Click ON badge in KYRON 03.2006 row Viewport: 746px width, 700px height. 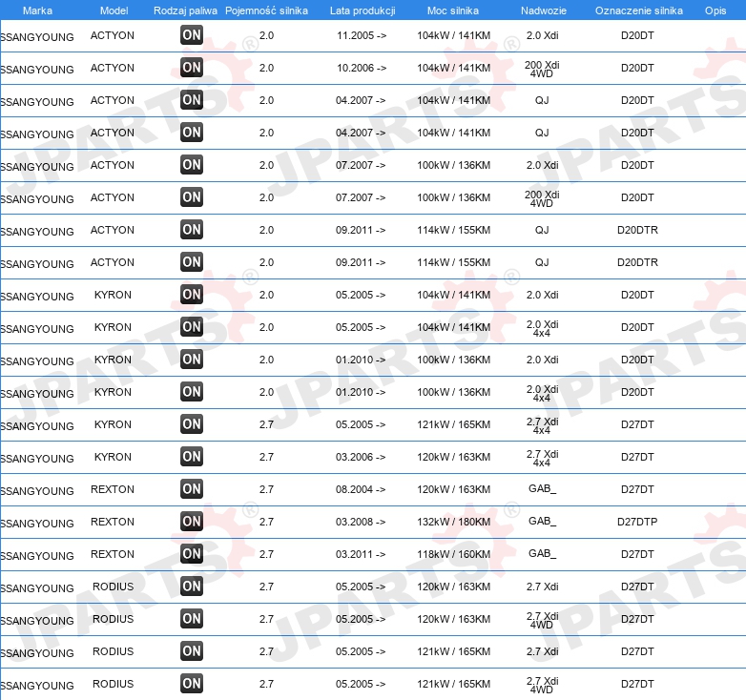pyautogui.click(x=192, y=457)
